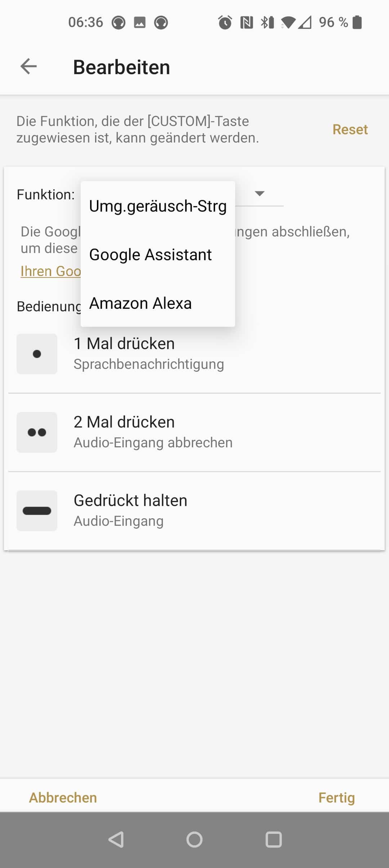This screenshot has height=868, width=389.
Task: Choose Amazon Alexa option
Action: click(x=140, y=303)
